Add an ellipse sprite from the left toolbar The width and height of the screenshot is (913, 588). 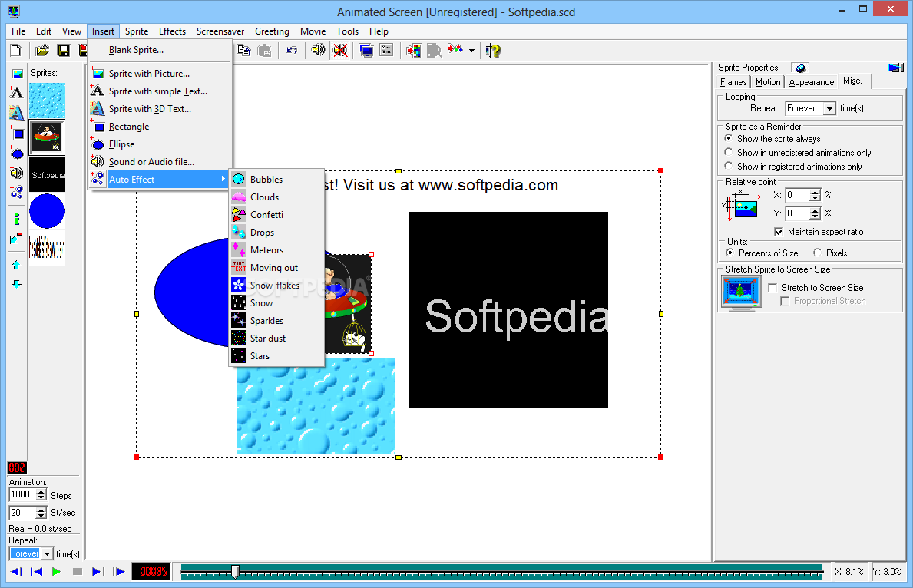pyautogui.click(x=17, y=153)
